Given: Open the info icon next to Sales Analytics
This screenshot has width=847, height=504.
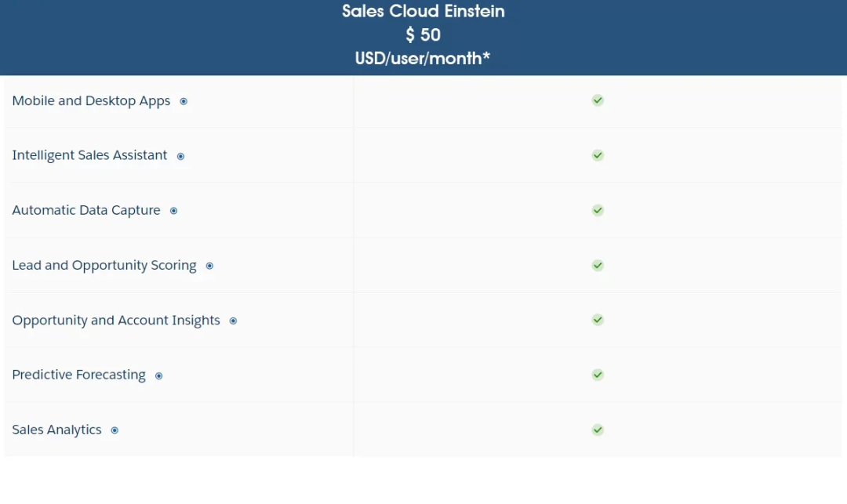Looking at the screenshot, I should (x=115, y=430).
